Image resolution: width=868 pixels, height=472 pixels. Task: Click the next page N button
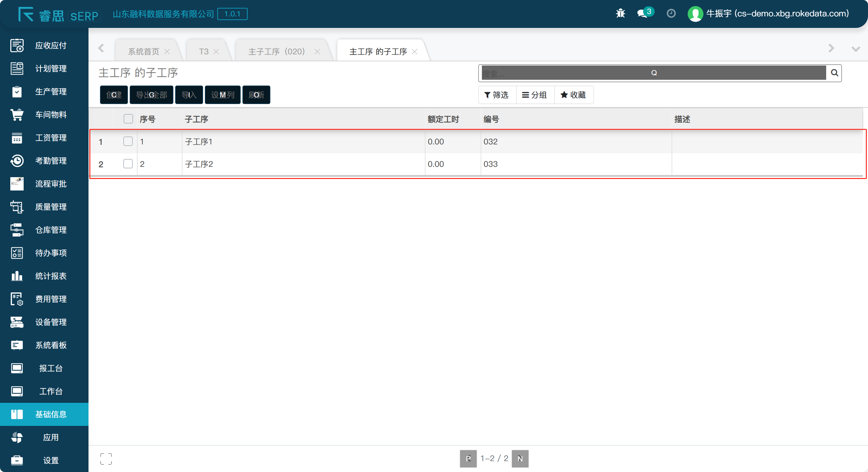pyautogui.click(x=520, y=459)
